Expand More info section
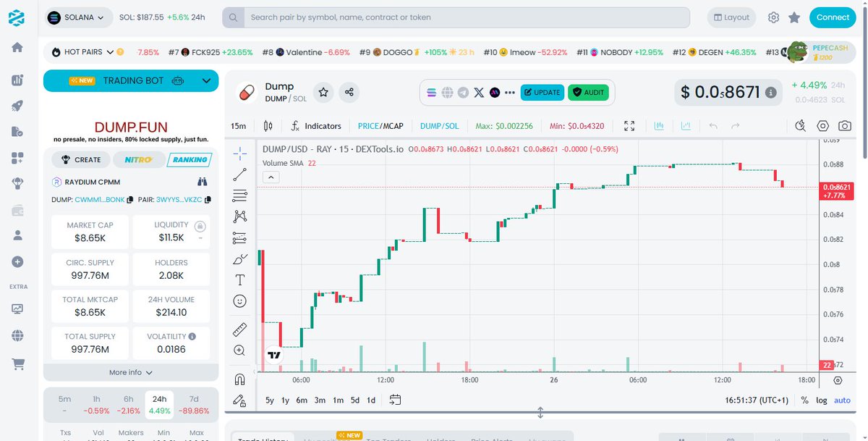This screenshot has width=868, height=441. pyautogui.click(x=131, y=372)
